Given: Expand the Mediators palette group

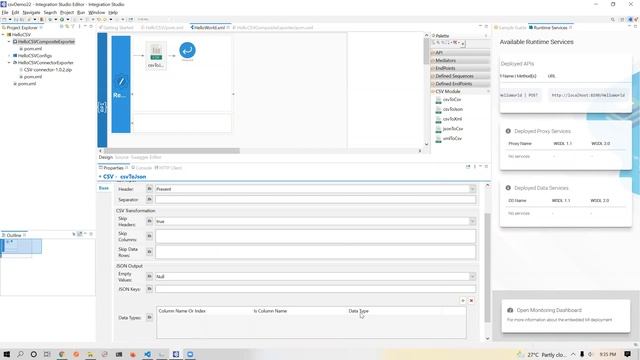Looking at the screenshot, I should (x=460, y=60).
